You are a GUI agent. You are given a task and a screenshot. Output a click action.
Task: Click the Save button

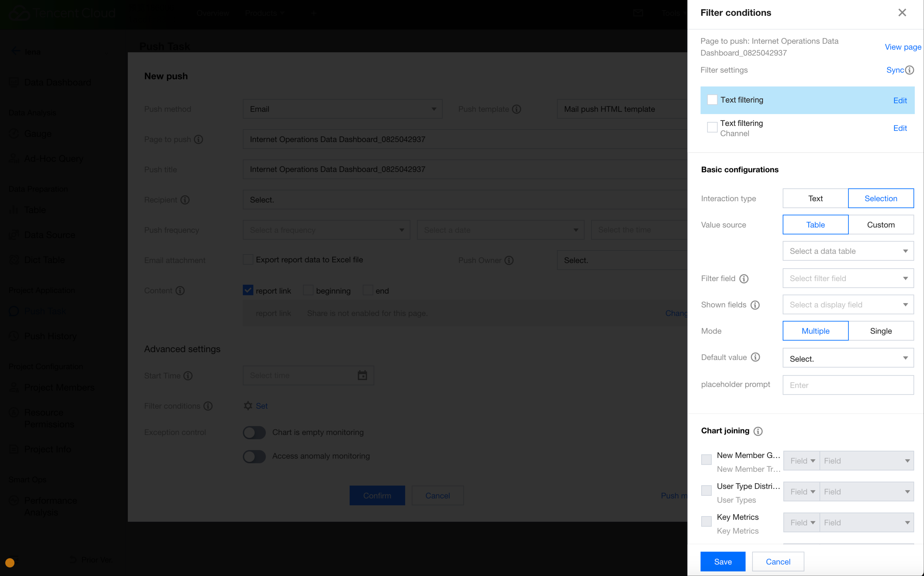(x=723, y=562)
